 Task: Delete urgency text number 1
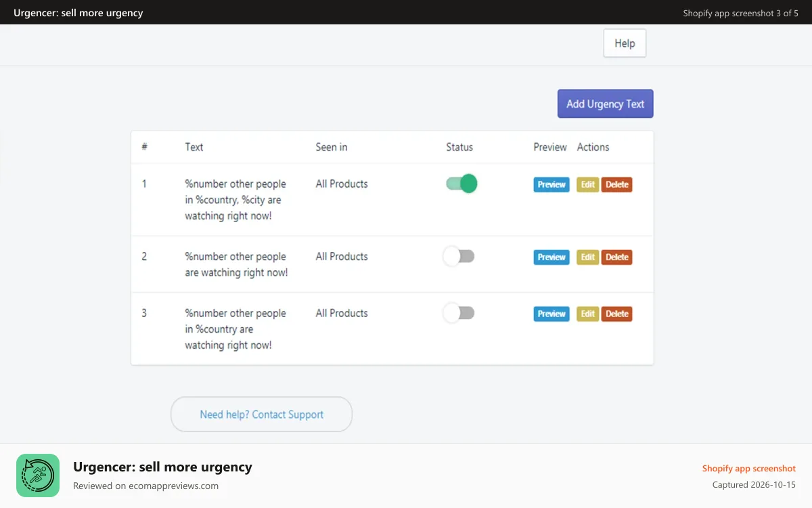pyautogui.click(x=616, y=184)
